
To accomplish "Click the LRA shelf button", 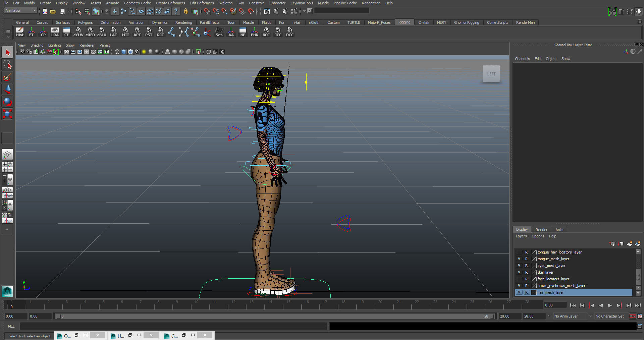I will click(55, 32).
